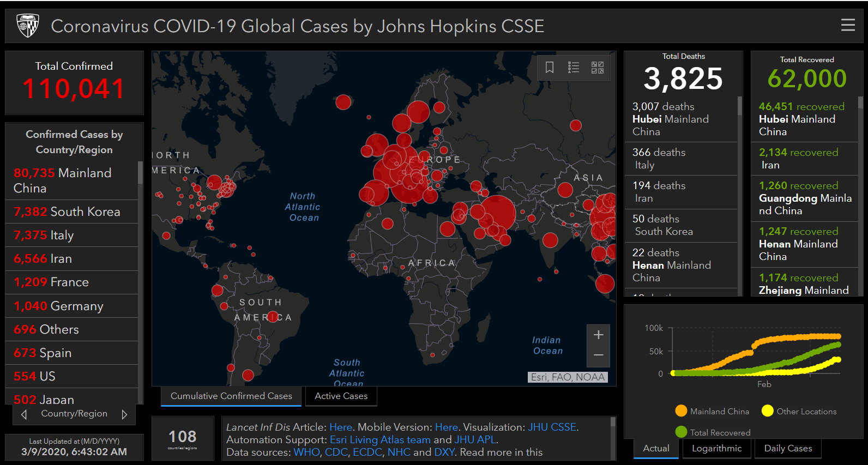
Task: Click '50 deaths South Korea' entry
Action: click(x=681, y=225)
